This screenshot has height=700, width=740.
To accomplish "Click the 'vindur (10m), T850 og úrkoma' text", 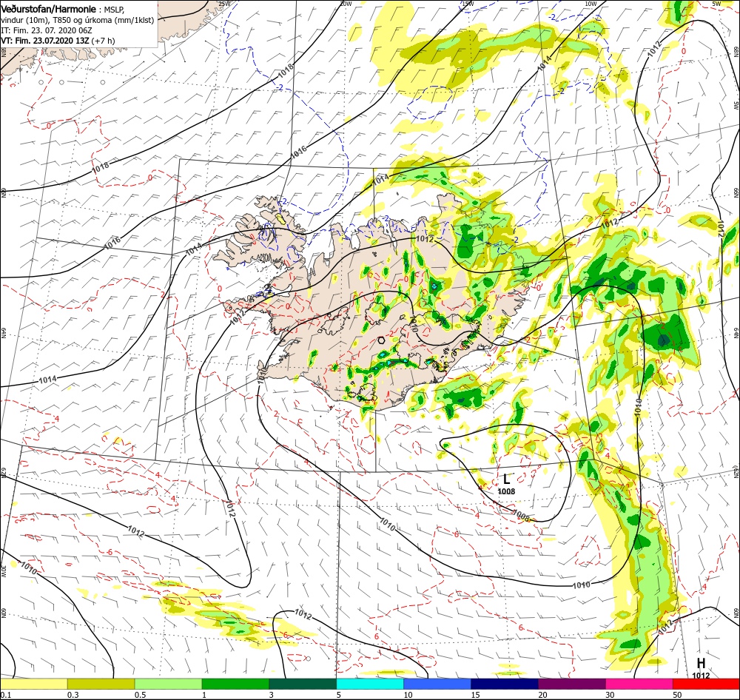I will coord(56,20).
